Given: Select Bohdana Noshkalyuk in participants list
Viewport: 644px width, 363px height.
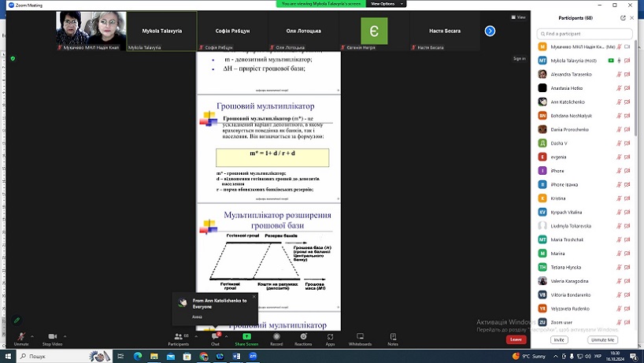Looking at the screenshot, I should [585, 116].
